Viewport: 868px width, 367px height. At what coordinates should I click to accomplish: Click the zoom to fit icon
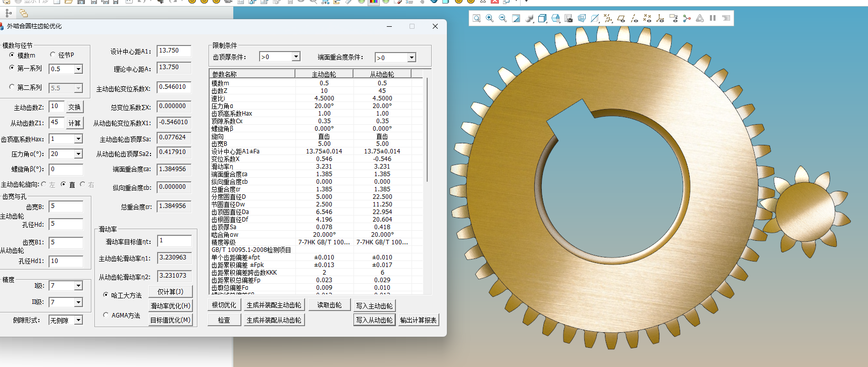tap(476, 18)
